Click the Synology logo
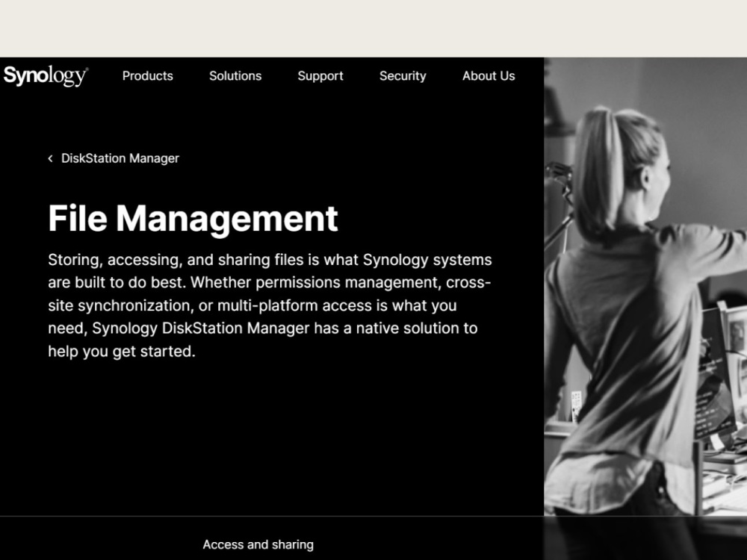Viewport: 747px width, 560px height. (x=46, y=75)
